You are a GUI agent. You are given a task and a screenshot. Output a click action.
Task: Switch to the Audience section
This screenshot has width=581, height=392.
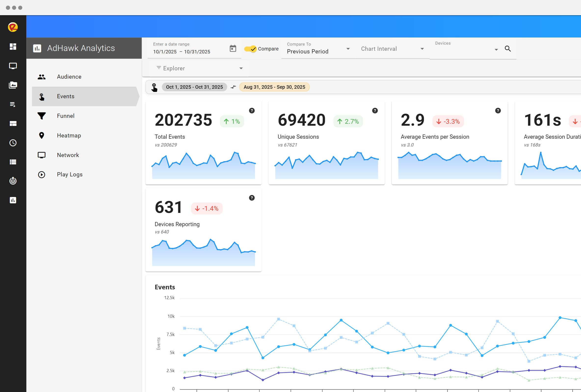pos(69,77)
